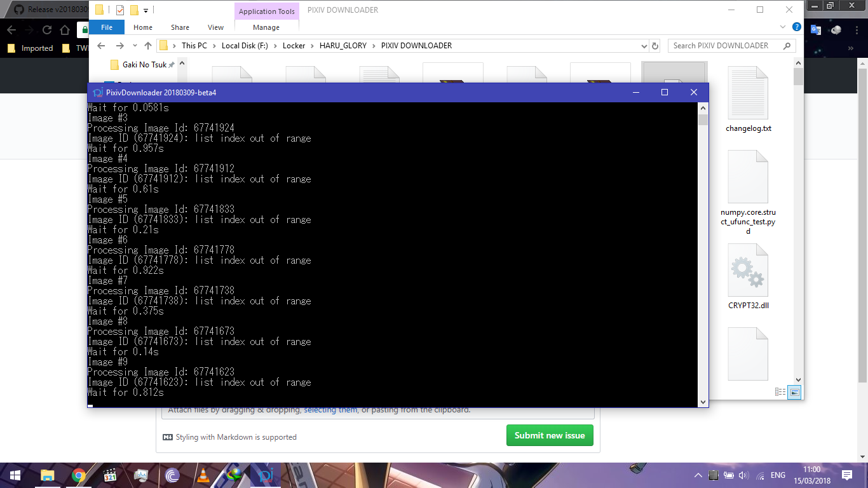Click the PixivDownloader icon in the console title bar
This screenshot has width=868, height=488.
(x=97, y=92)
